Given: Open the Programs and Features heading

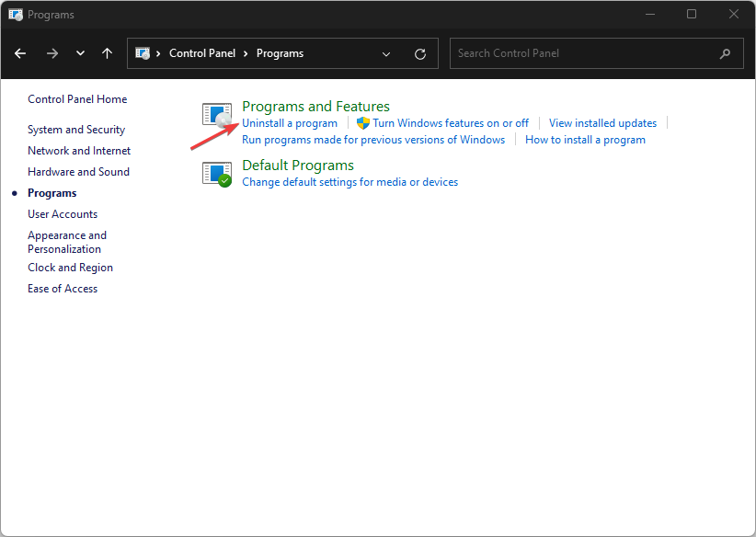Looking at the screenshot, I should point(315,107).
